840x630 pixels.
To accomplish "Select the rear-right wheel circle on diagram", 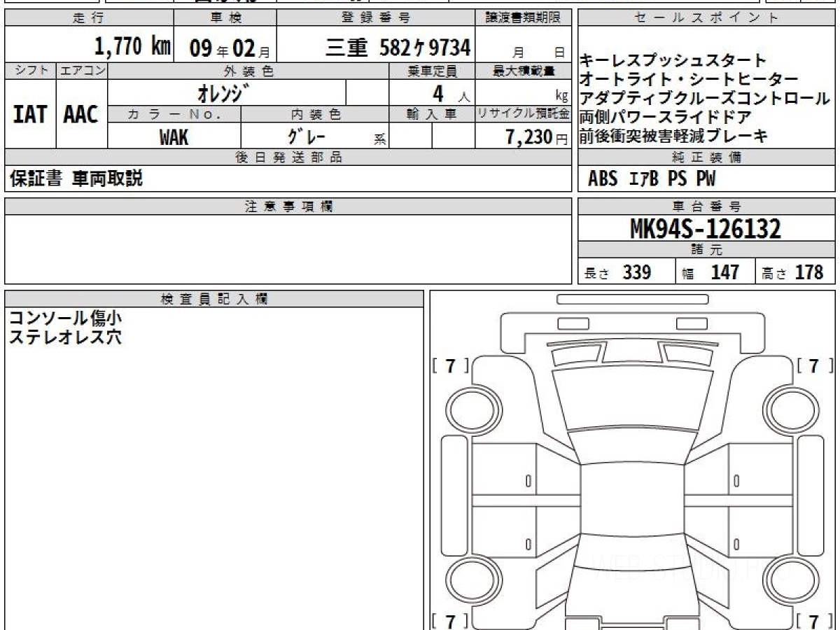I will pos(785,581).
